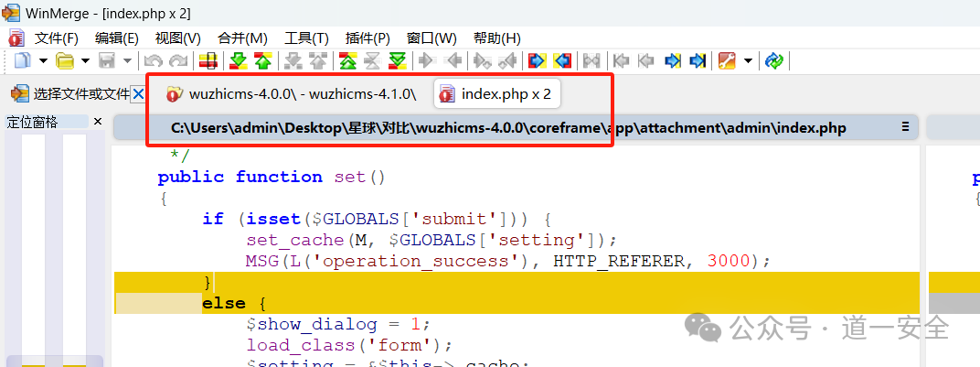
Task: Expand dropdown arrow beside Options wrench
Action: click(748, 60)
